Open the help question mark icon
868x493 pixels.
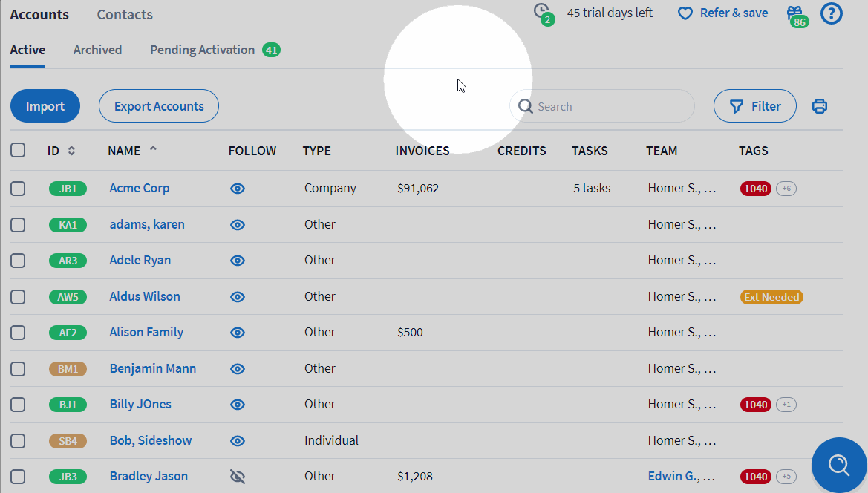pyautogui.click(x=831, y=13)
